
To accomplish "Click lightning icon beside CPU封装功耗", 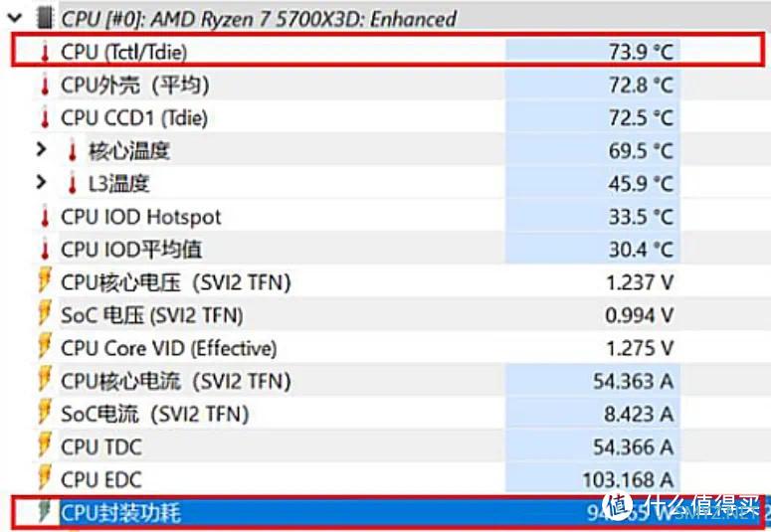I will [45, 511].
